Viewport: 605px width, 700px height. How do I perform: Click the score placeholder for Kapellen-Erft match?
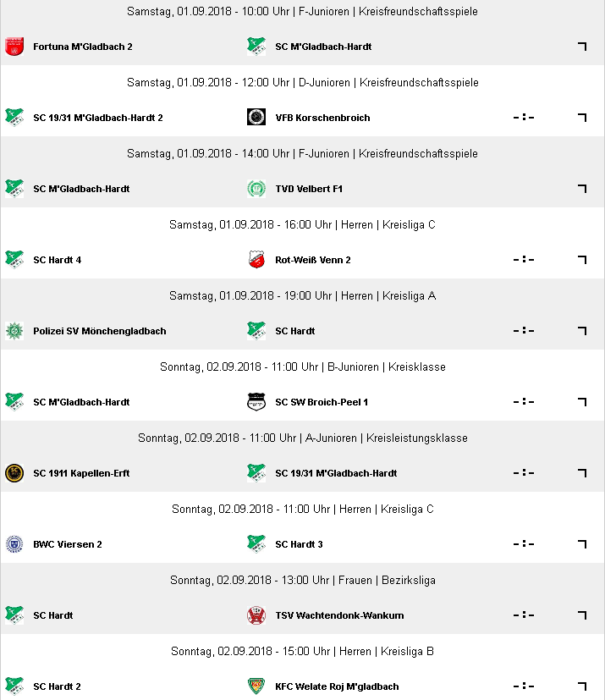pyautogui.click(x=524, y=473)
